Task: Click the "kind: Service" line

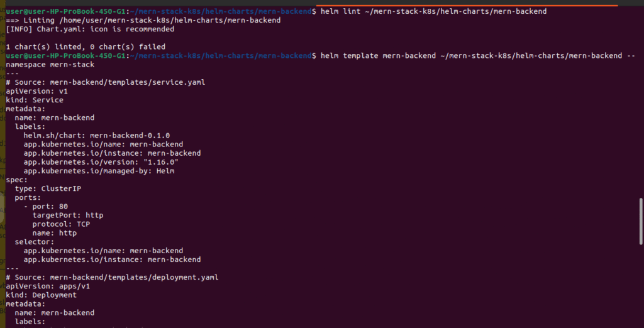Action: click(x=35, y=100)
